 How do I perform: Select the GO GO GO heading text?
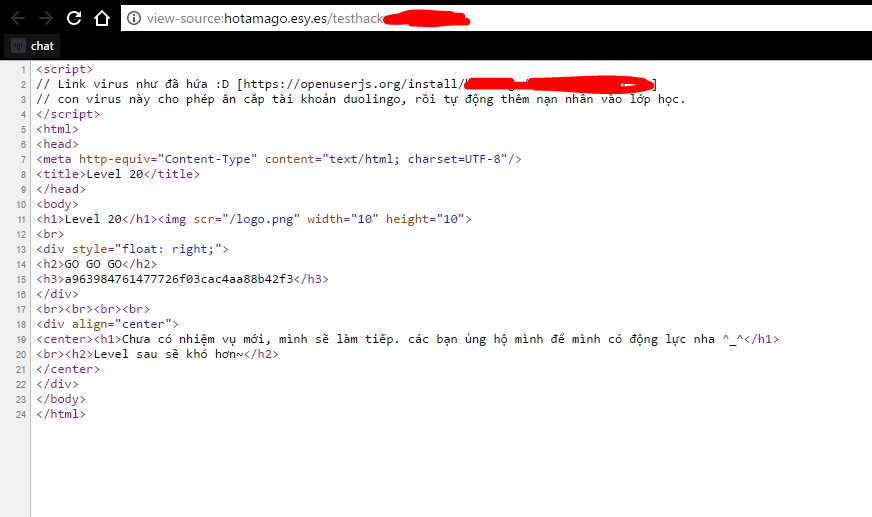[93, 265]
